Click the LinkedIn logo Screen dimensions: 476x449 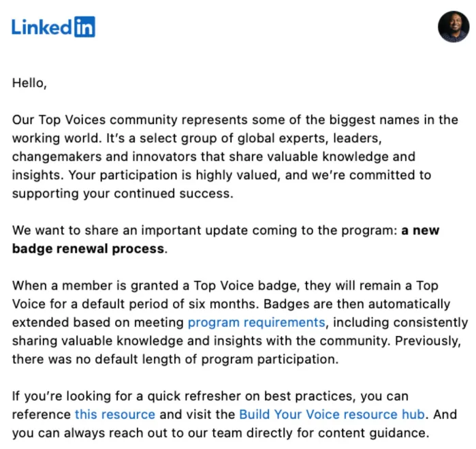(53, 27)
